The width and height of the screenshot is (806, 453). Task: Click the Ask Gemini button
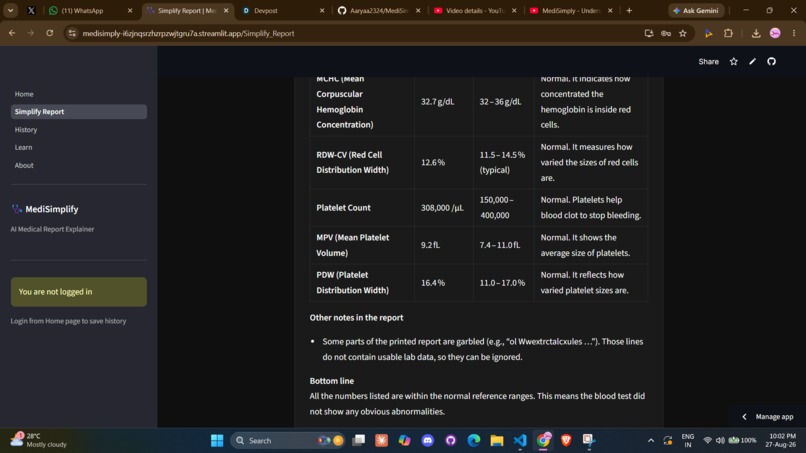(695, 10)
